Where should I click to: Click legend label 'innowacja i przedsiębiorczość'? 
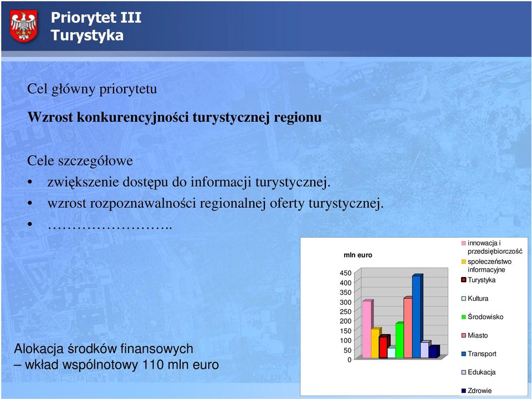point(495,247)
